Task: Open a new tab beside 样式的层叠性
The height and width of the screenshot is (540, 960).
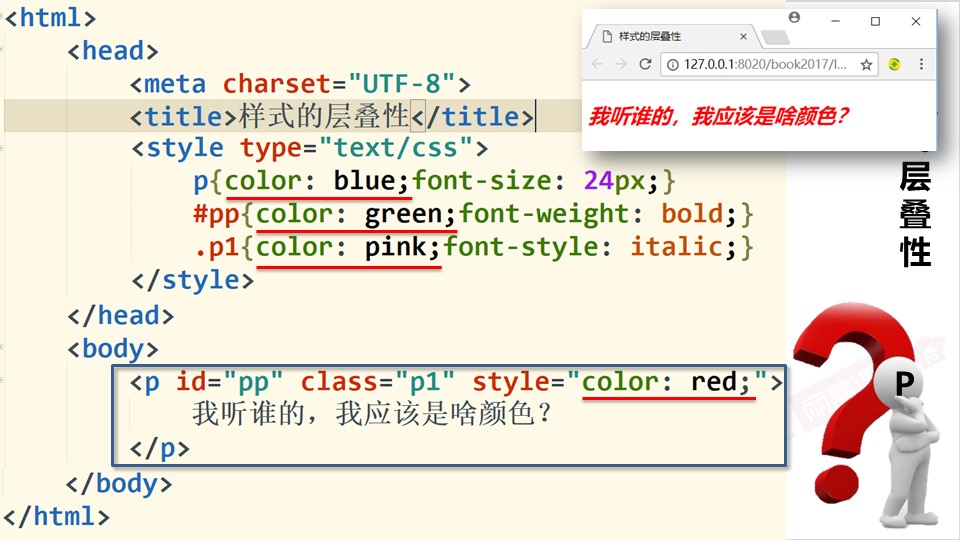Action: point(775,38)
